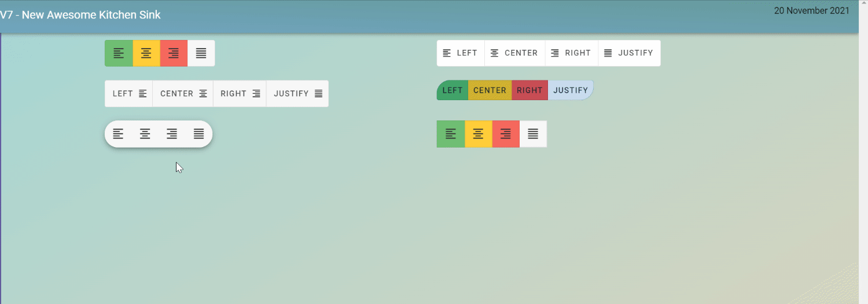Toggle RIGHT button with icon before its label
868x304 pixels.
[572, 53]
